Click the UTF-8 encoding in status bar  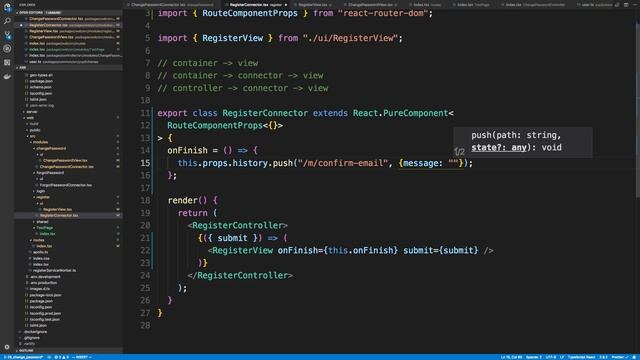click(551, 357)
